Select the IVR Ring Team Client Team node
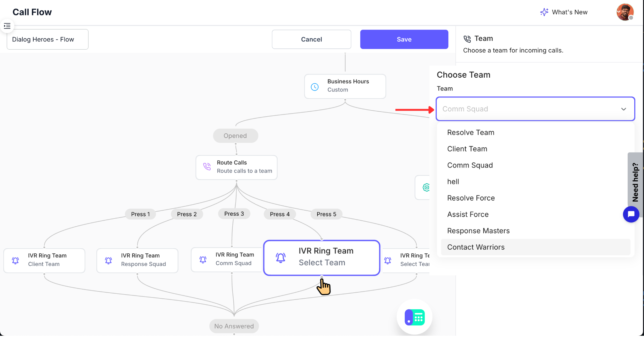Screen dimensions: 644x337 coord(44,261)
